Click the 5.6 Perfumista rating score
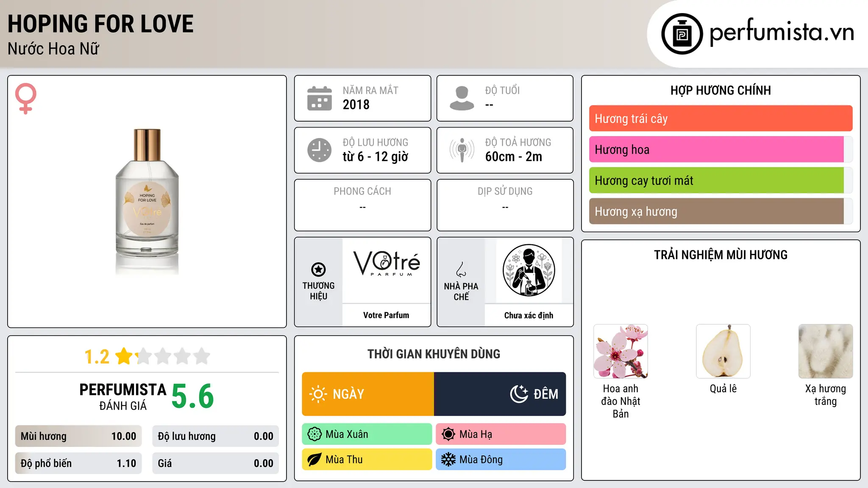868x488 pixels. coord(193,396)
